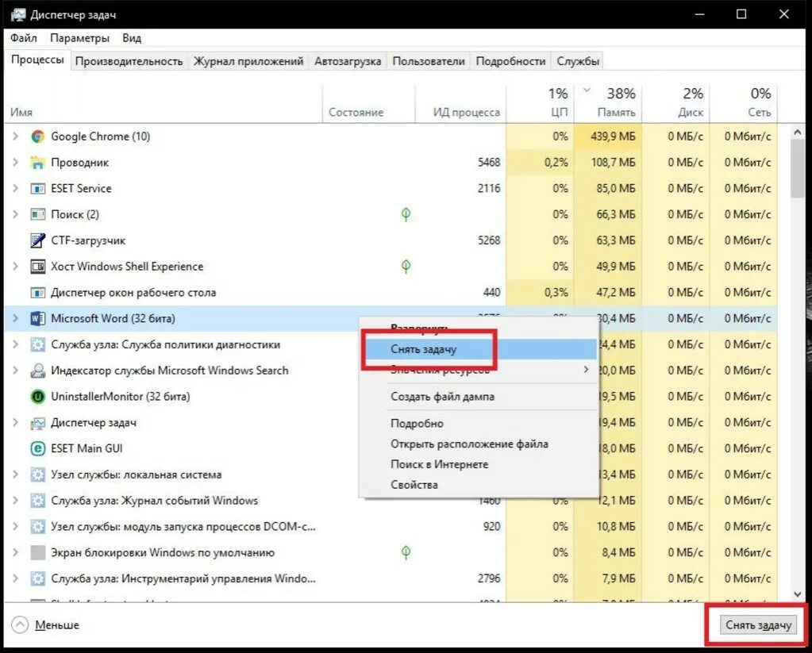Click the scrollbar down arrow
Image resolution: width=812 pixels, height=653 pixels.
(x=798, y=594)
